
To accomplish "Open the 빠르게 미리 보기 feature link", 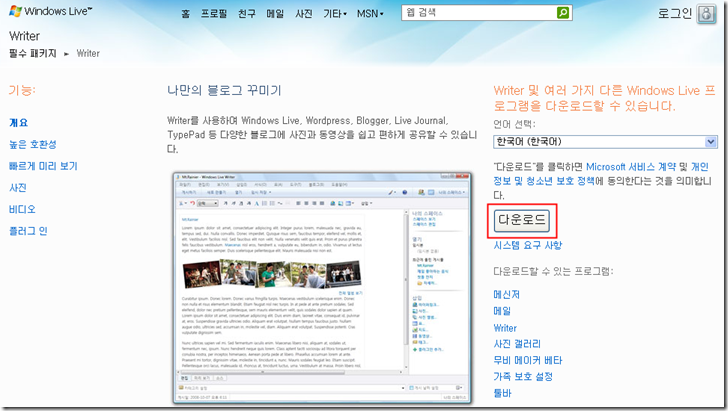I will [x=43, y=166].
